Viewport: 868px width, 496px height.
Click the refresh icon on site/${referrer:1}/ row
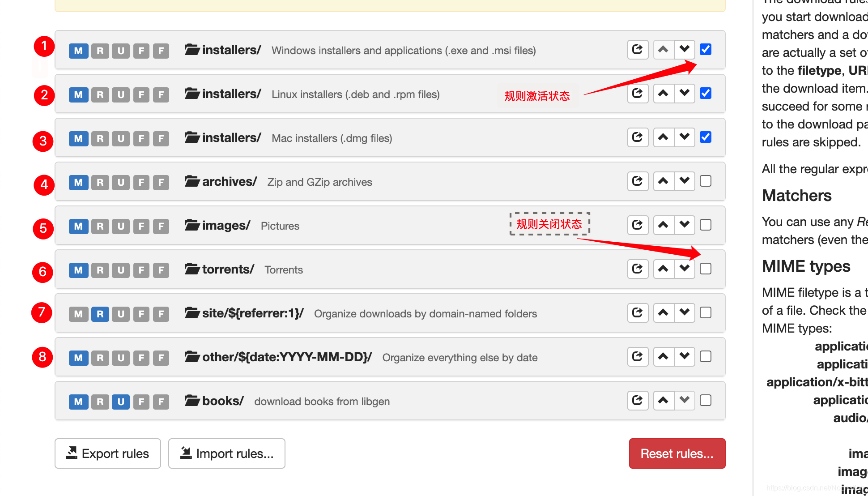point(638,313)
